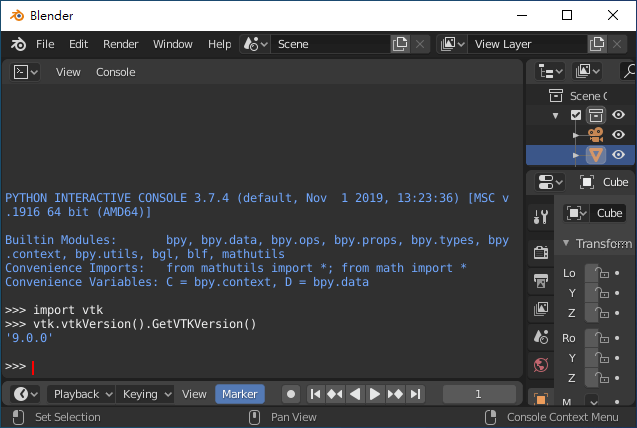637x428 pixels.
Task: Toggle the Location Z lock
Action: tap(602, 313)
